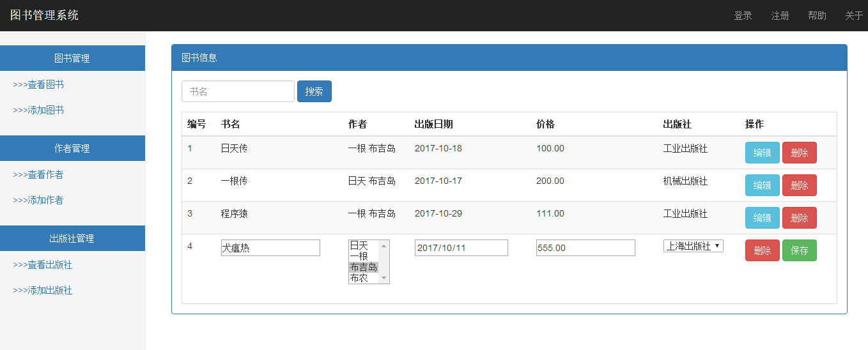Go to >>>添加作者 in sidebar
868x350 pixels.
coord(38,200)
